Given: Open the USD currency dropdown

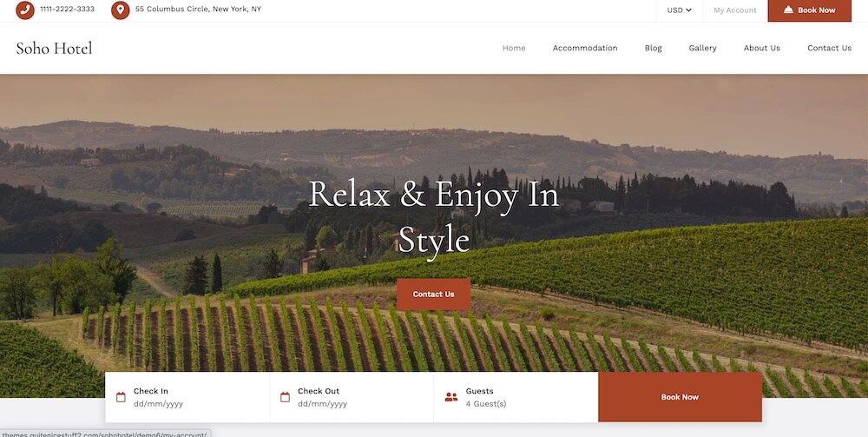Looking at the screenshot, I should point(680,10).
